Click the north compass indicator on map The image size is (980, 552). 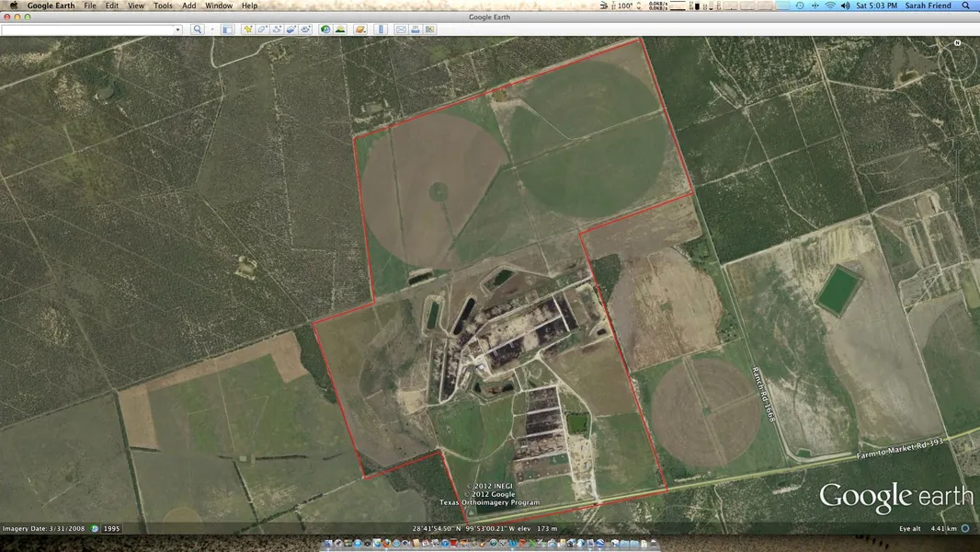coord(958,43)
